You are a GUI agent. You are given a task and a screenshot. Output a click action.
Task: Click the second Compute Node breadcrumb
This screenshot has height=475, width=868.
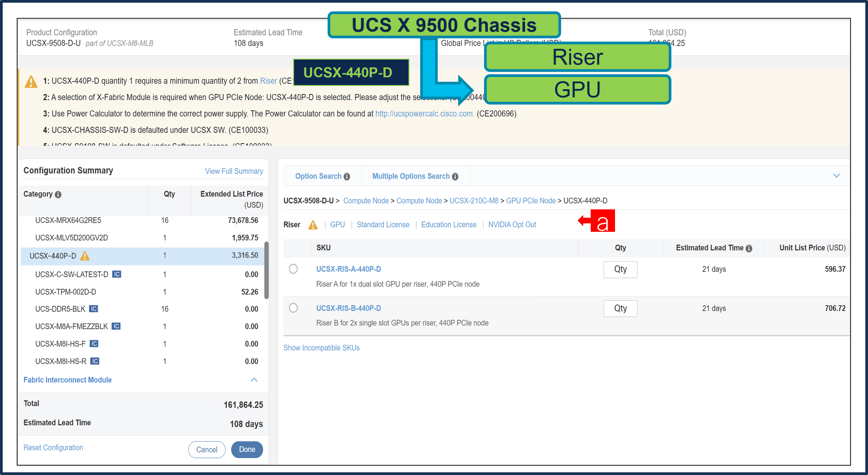coord(419,201)
